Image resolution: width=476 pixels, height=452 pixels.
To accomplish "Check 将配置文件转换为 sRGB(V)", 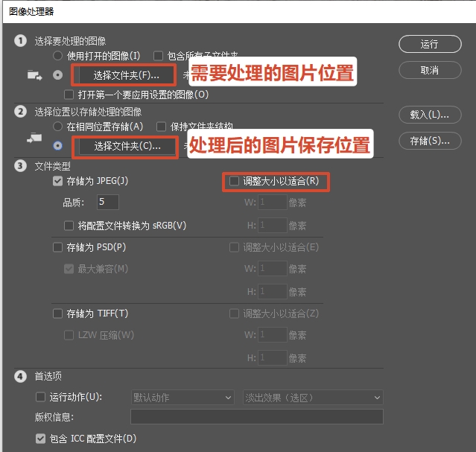I will point(69,226).
